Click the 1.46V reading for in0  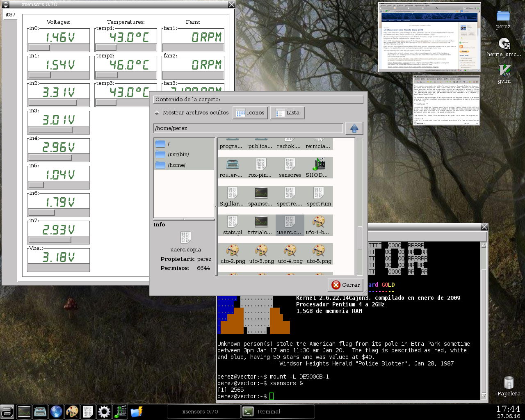click(60, 37)
